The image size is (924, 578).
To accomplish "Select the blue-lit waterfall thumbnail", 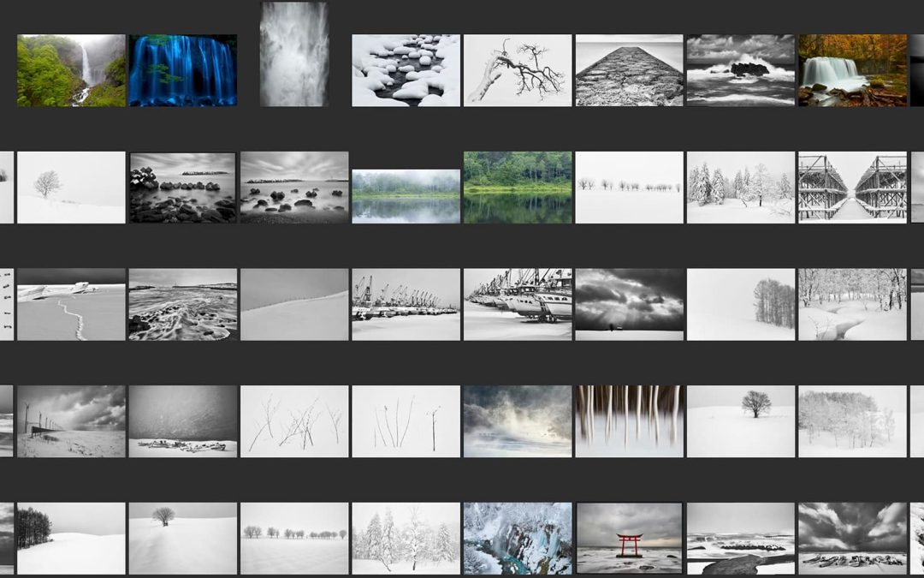I will (182, 70).
